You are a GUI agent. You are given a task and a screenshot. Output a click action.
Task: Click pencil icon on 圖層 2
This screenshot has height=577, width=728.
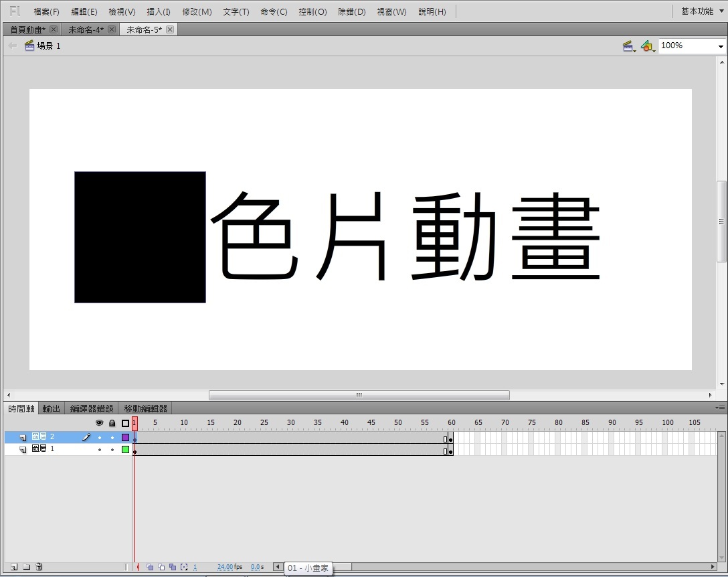point(86,436)
